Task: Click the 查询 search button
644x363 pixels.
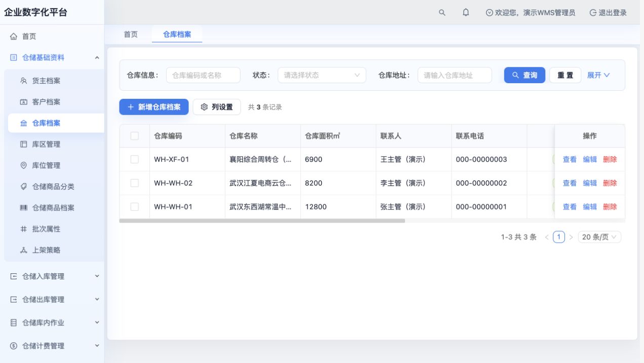Action: coord(525,75)
